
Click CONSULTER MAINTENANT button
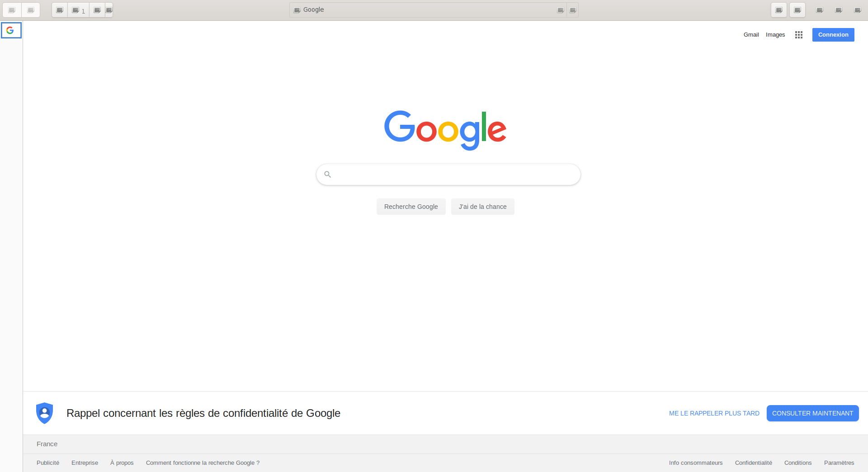[x=812, y=413]
